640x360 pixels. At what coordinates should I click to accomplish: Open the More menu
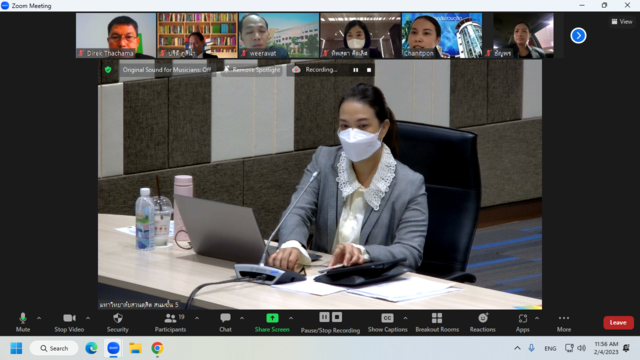click(x=564, y=322)
